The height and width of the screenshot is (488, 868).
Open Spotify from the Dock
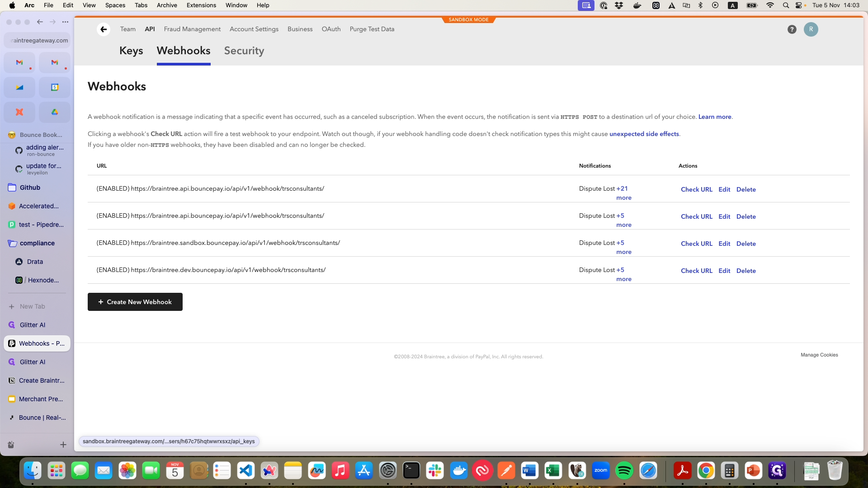point(624,471)
